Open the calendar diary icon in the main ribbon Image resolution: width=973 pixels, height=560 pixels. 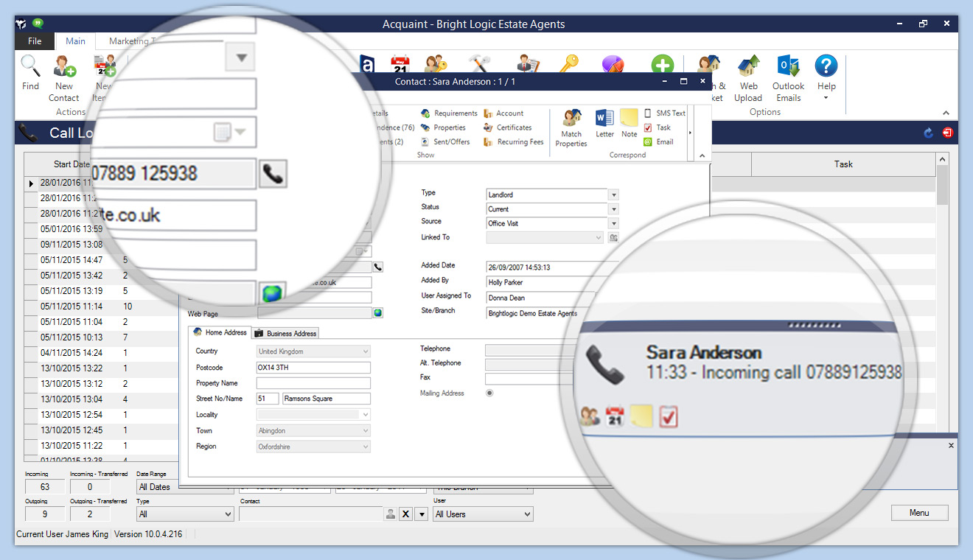400,65
